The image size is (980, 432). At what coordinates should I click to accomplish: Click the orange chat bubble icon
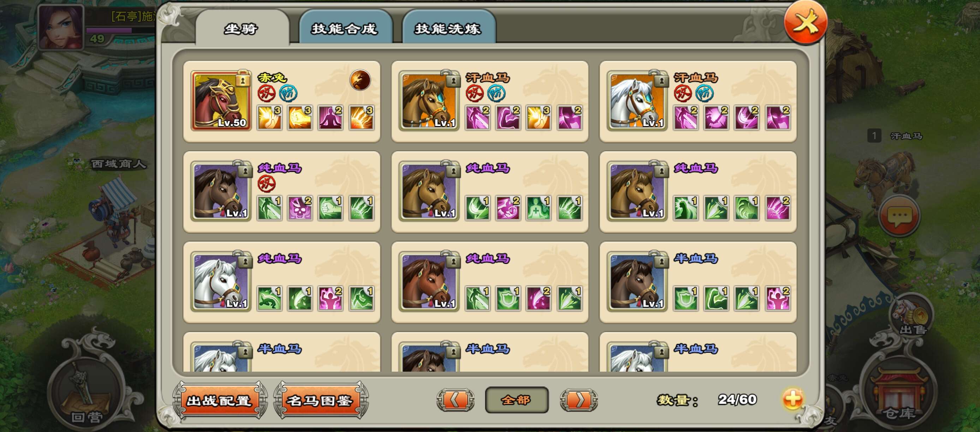coord(900,216)
